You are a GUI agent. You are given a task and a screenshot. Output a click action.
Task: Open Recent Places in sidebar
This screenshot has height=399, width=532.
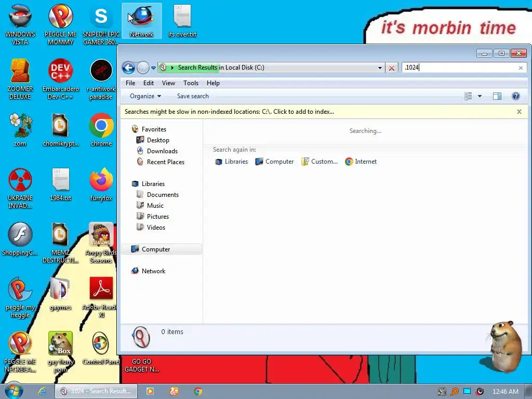tap(161, 162)
